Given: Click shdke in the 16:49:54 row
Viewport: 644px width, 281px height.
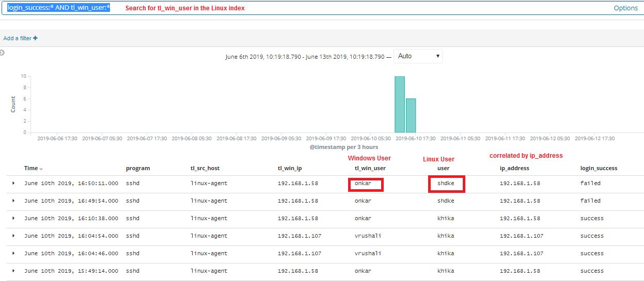Looking at the screenshot, I should [x=446, y=201].
